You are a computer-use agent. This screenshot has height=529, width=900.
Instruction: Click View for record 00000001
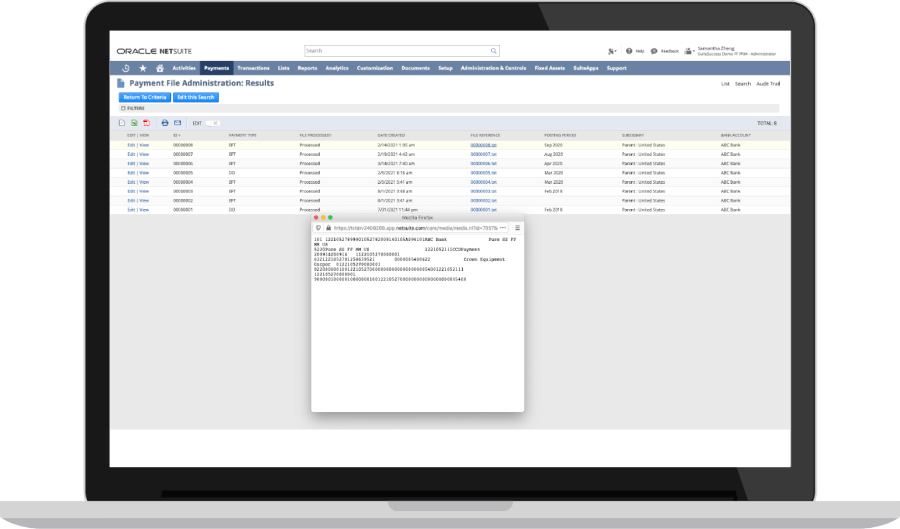pyautogui.click(x=144, y=210)
